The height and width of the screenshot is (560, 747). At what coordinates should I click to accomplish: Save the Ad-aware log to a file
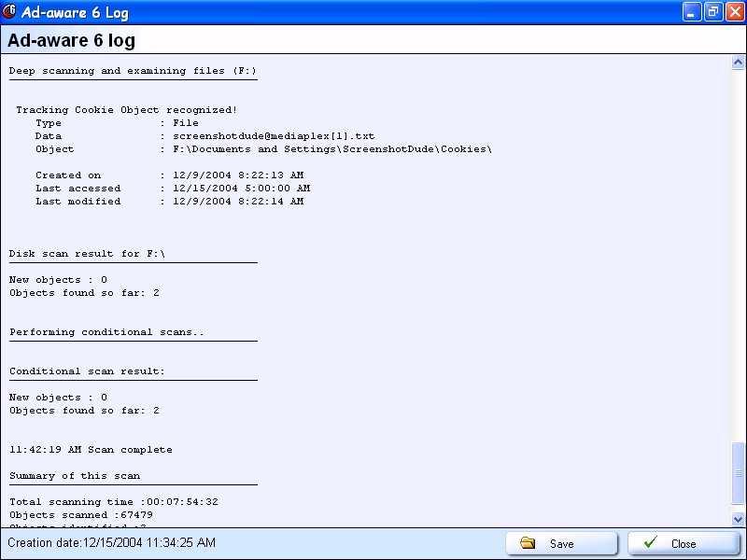(x=562, y=543)
